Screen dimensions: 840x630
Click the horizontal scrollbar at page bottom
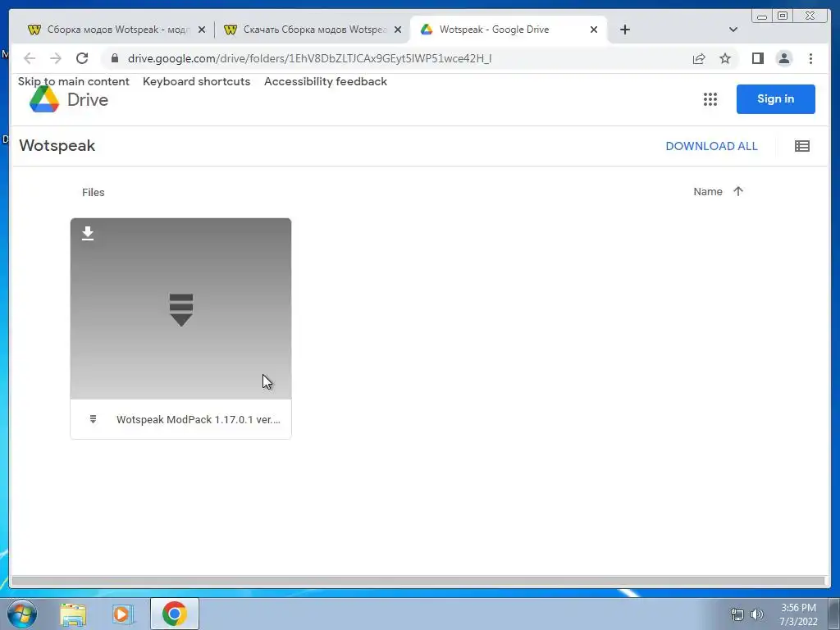pos(418,581)
